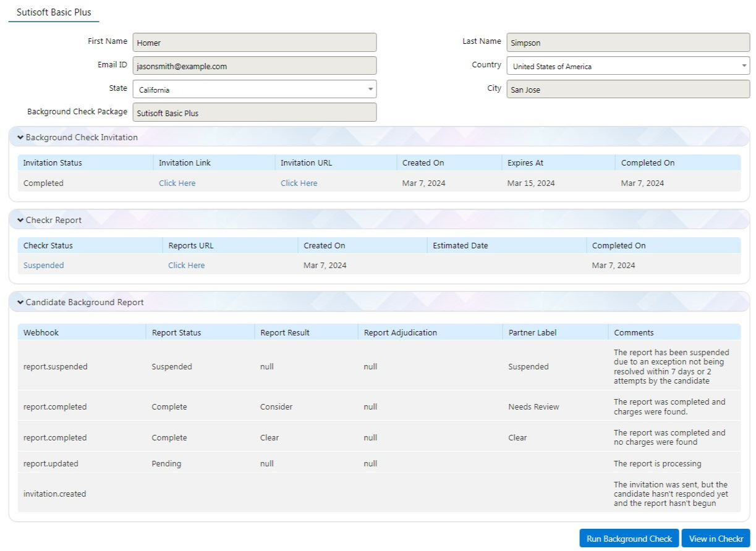Screen dimensions: 756x551
Task: Collapse the Background Check Invitation section
Action: (x=20, y=137)
